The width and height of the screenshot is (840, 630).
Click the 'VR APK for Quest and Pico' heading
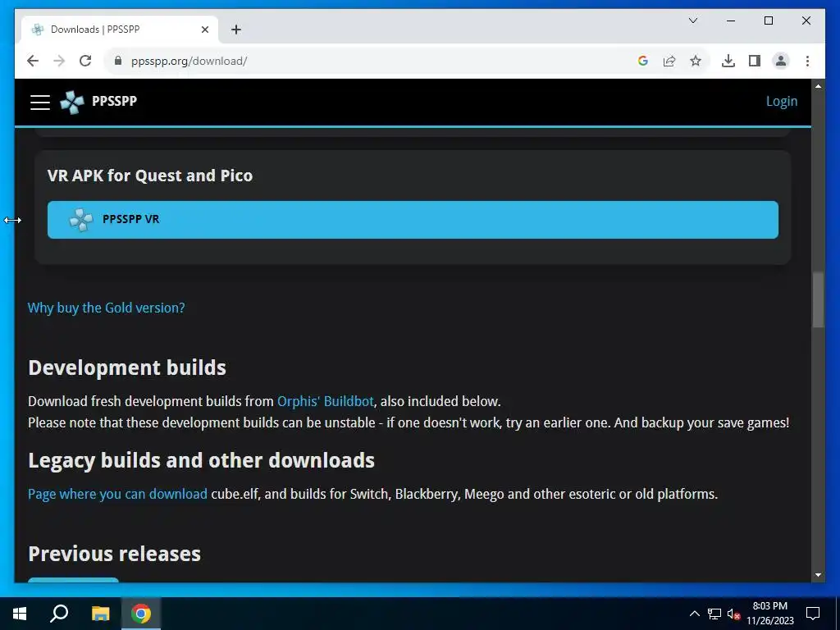click(150, 176)
